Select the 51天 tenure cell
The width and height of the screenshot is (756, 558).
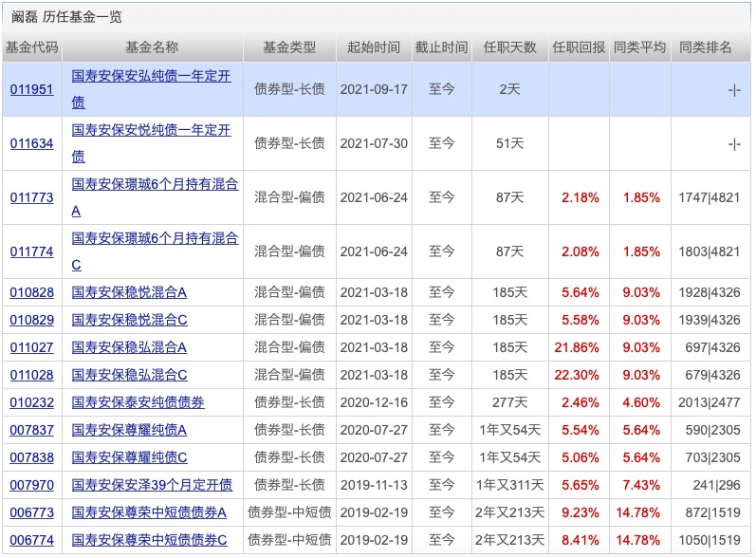pyautogui.click(x=509, y=143)
